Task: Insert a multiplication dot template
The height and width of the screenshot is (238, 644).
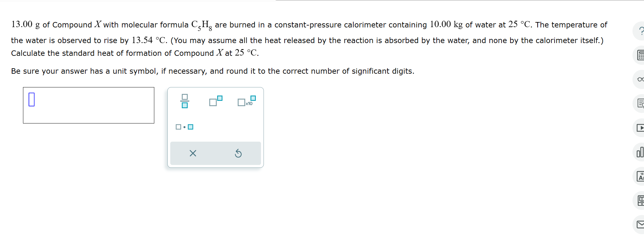Action: tap(184, 127)
